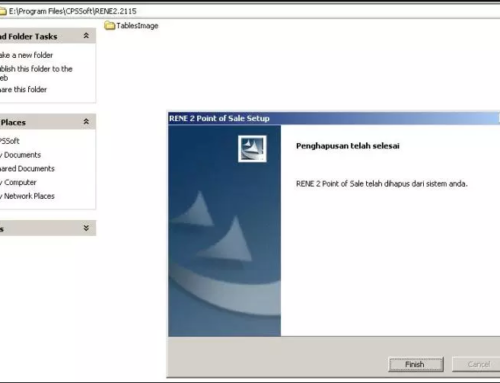Click the Other Places panel header
The image size is (500, 383).
point(48,122)
